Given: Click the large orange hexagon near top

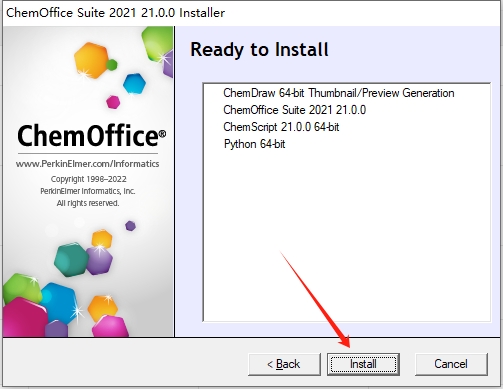Looking at the screenshot, I should pos(91,60).
